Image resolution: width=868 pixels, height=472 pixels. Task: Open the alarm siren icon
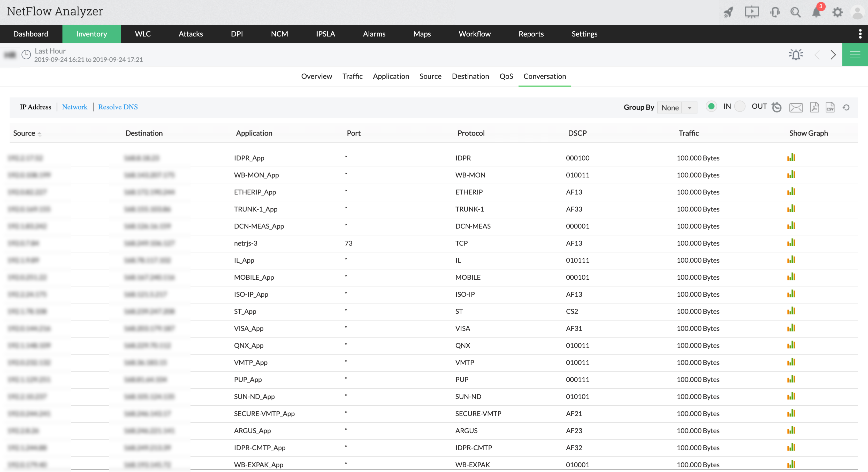tap(796, 54)
